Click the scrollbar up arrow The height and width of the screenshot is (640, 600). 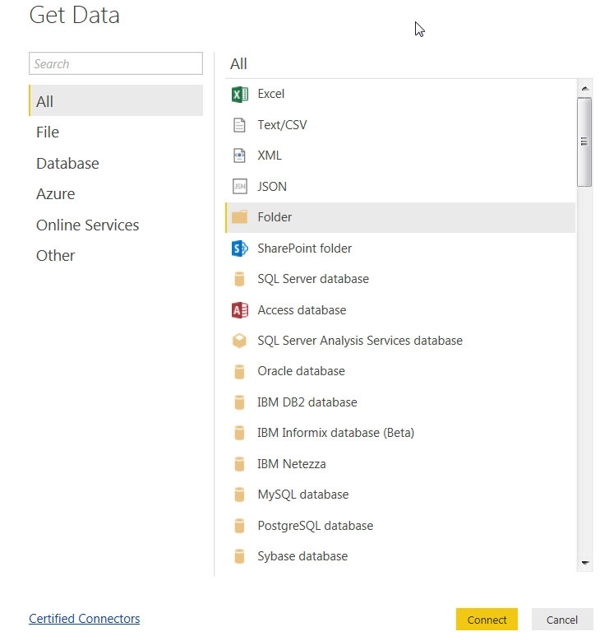click(x=585, y=88)
